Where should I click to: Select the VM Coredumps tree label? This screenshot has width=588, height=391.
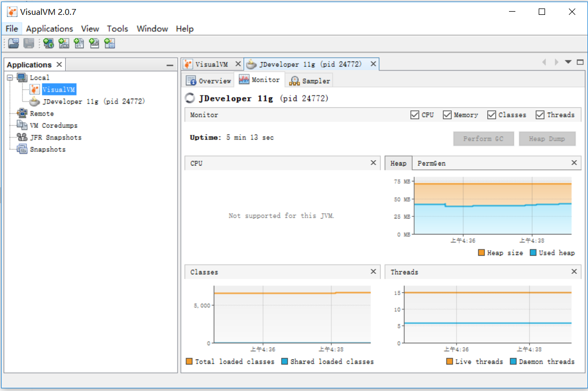54,125
